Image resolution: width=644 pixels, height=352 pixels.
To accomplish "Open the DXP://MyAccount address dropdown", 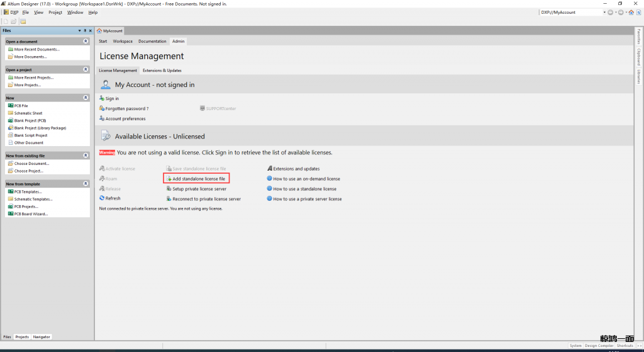I will click(x=604, y=12).
